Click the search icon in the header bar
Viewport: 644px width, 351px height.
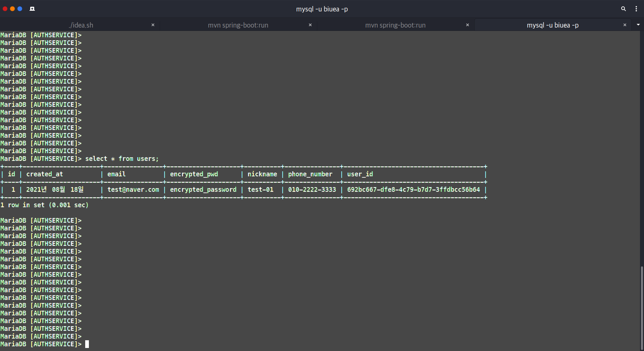pyautogui.click(x=623, y=9)
